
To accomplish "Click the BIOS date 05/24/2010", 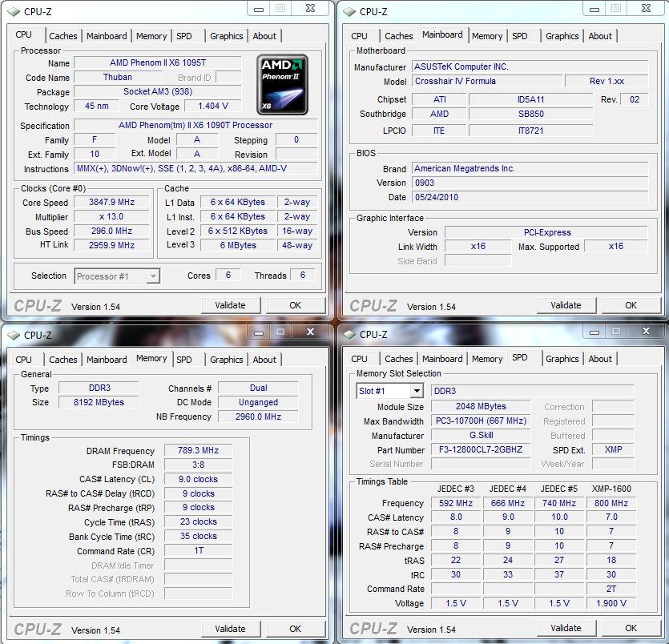I will click(530, 197).
